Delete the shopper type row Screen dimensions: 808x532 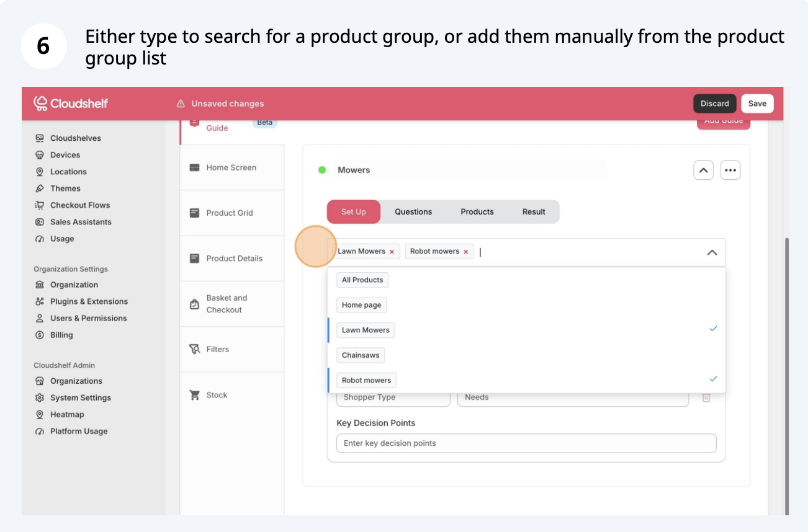[x=706, y=397]
